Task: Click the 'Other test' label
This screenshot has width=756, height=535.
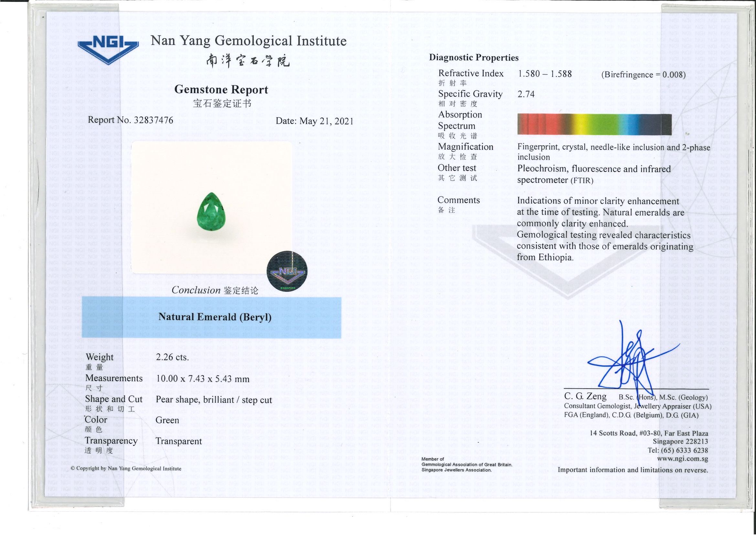Action: coord(457,168)
